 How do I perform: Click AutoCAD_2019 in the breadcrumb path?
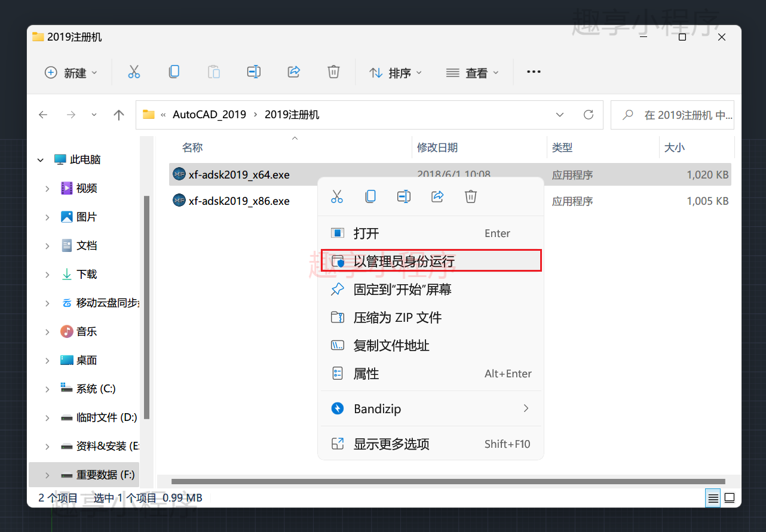[x=209, y=115]
